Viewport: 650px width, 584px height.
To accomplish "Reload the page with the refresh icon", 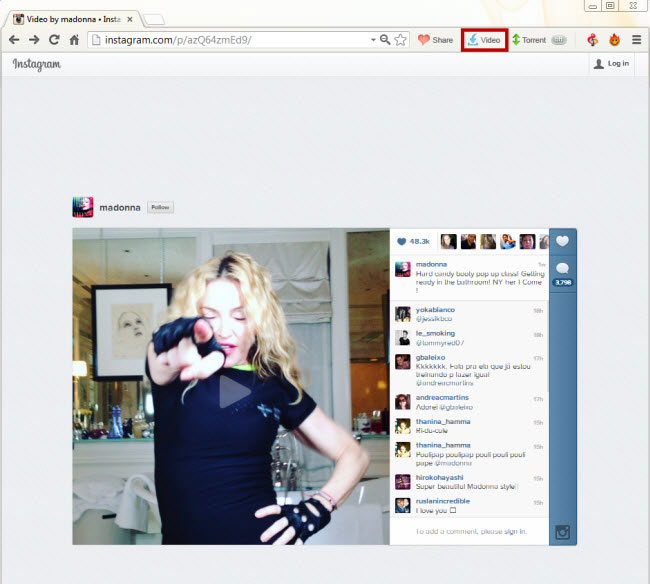I will (x=54, y=40).
